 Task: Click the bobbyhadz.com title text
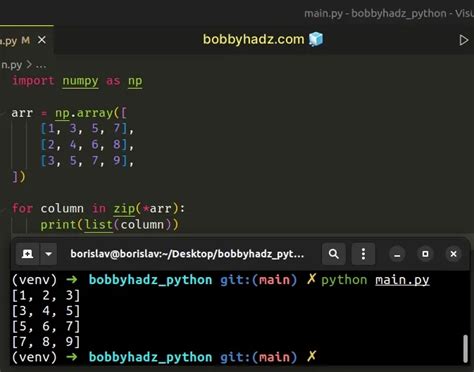pos(254,39)
